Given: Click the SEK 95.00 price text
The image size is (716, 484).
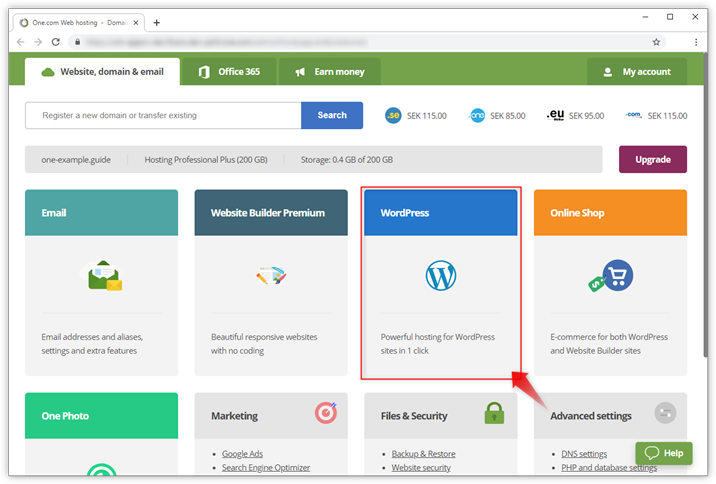Looking at the screenshot, I should point(586,116).
